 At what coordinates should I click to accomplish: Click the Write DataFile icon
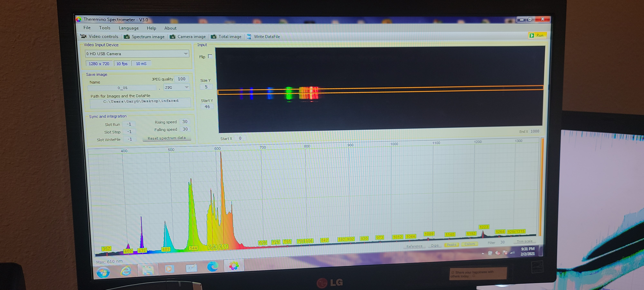249,37
